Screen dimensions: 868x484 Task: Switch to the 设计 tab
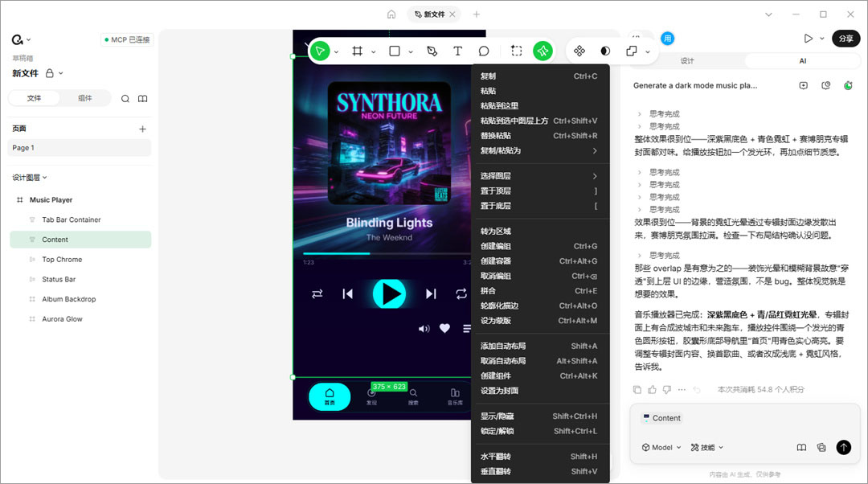pyautogui.click(x=687, y=61)
